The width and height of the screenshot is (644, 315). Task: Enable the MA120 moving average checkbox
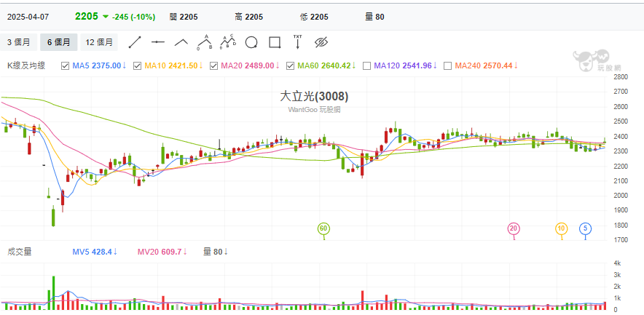(x=366, y=65)
